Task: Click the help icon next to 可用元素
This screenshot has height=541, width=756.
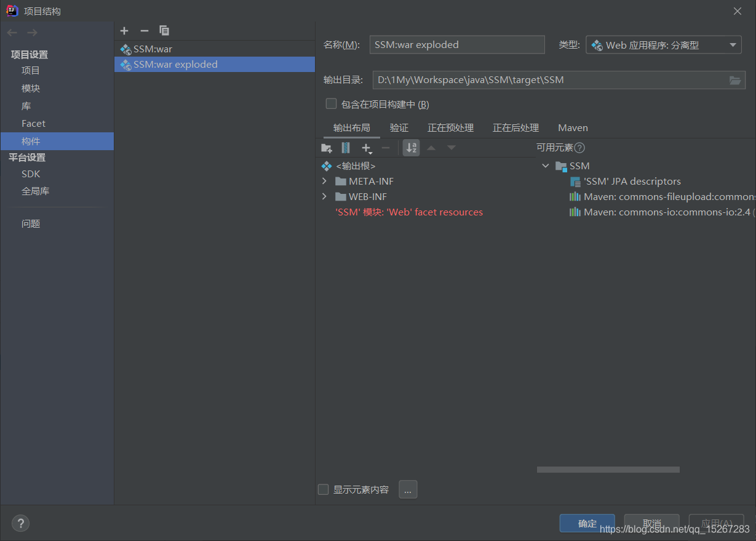Action: point(579,148)
